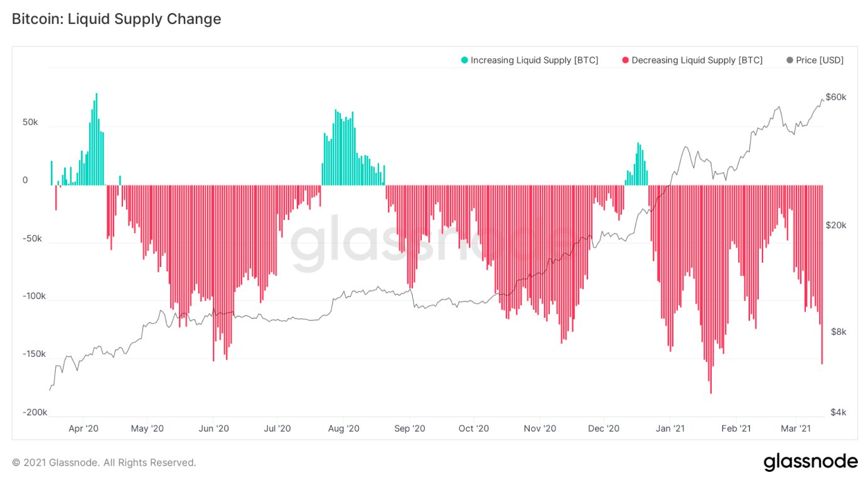This screenshot has width=868, height=480.
Task: Click the 50k left axis label
Action: pos(30,122)
